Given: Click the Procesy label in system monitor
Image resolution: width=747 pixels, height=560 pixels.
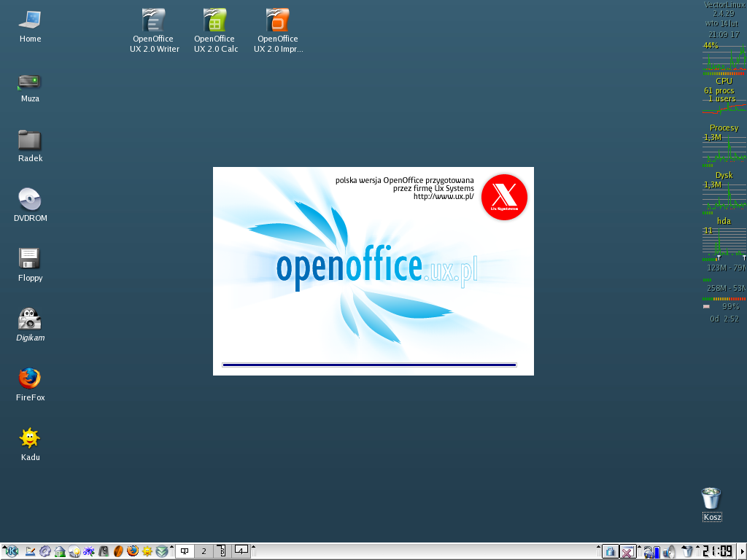Looking at the screenshot, I should tap(724, 128).
